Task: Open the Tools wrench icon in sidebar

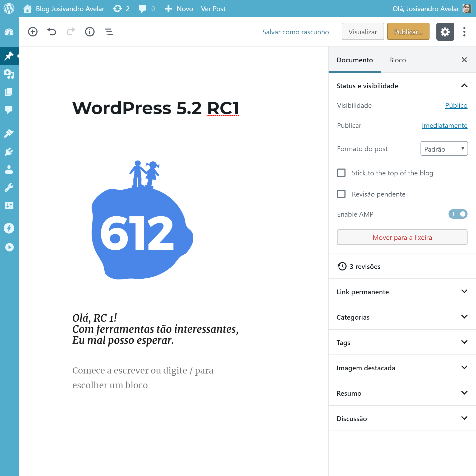Action: [x=9, y=188]
